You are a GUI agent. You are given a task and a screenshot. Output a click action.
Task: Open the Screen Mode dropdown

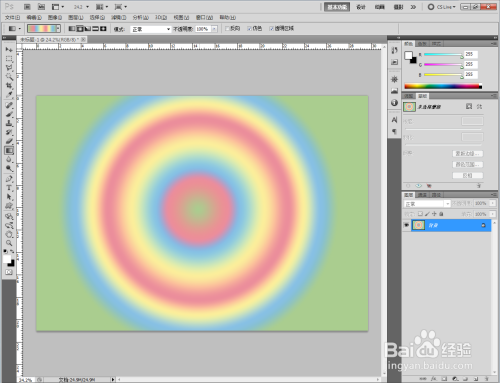coord(120,7)
